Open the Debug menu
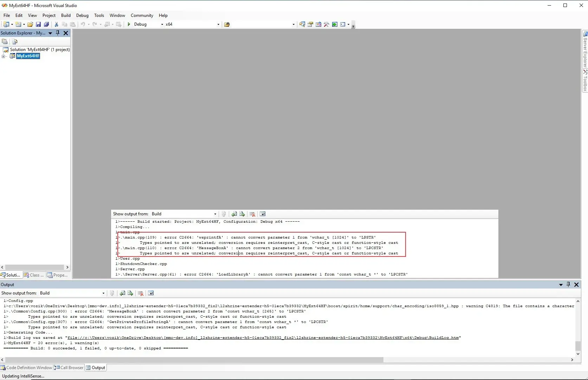 (x=82, y=15)
